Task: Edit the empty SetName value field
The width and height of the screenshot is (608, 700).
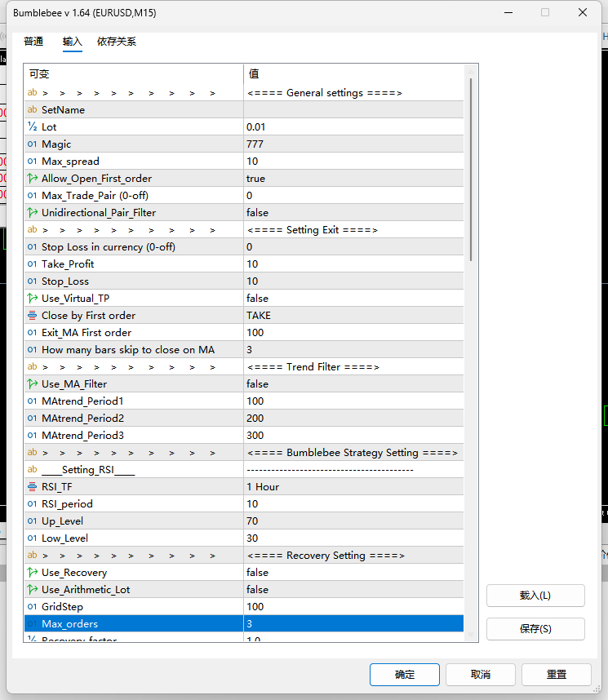Action: 354,110
